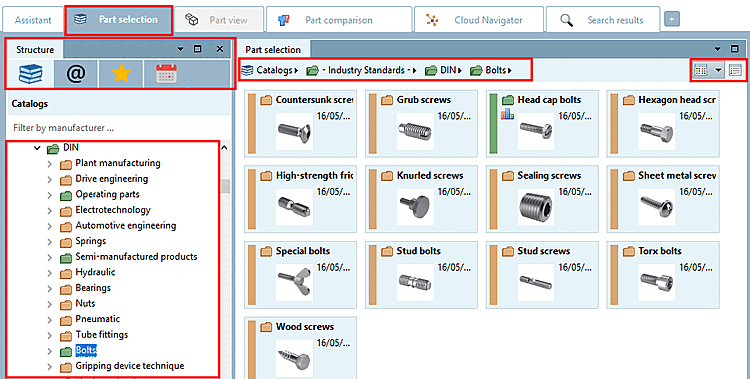
Task: Close the Structure panel
Action: pos(220,49)
